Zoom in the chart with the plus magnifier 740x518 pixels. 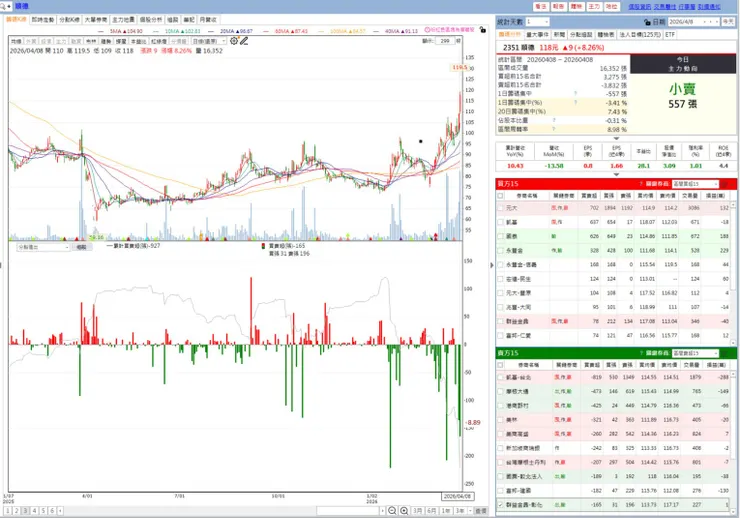pos(404,510)
